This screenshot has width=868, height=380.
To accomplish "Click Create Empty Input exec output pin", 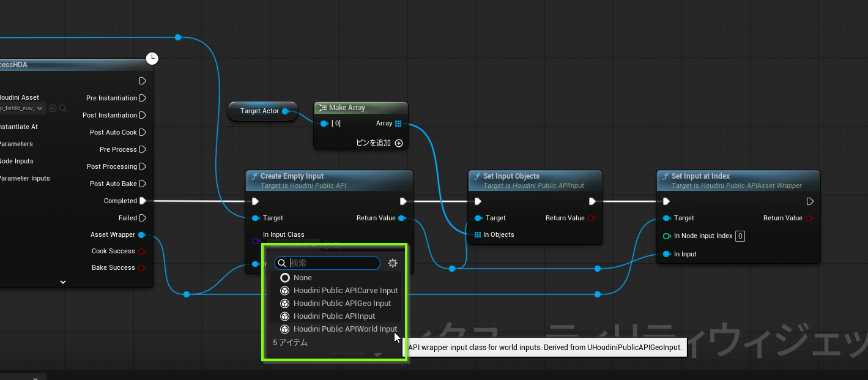I will point(403,201).
